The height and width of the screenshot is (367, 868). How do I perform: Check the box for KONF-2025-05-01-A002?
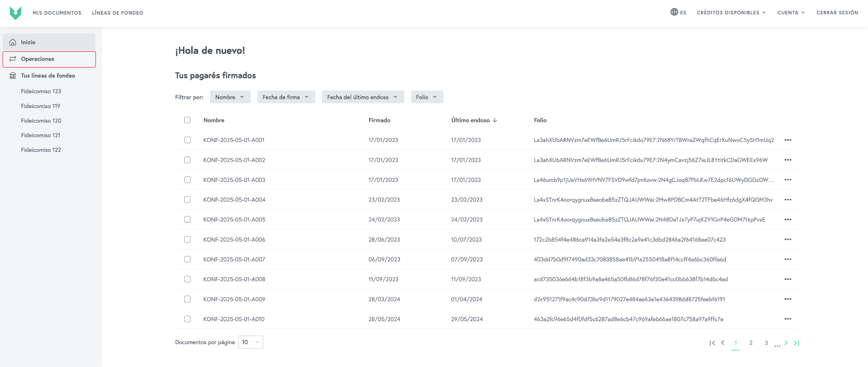point(187,160)
